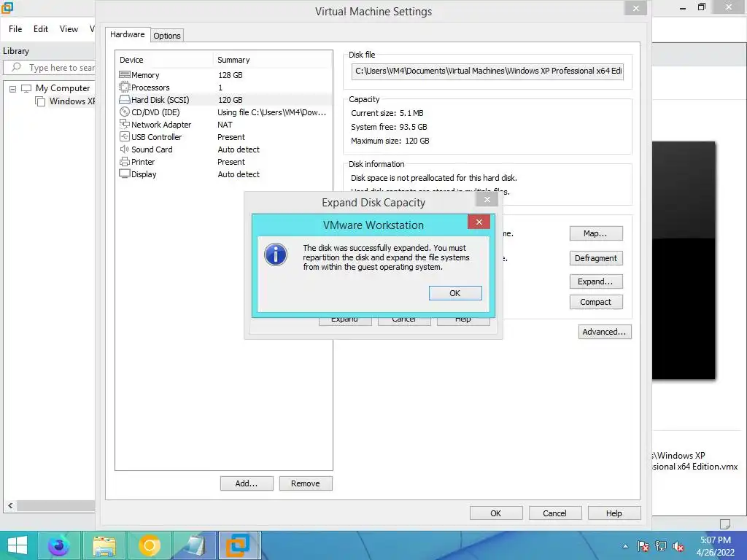Click the VM preview thumbnail in main window
747x560 pixels.
tap(684, 260)
